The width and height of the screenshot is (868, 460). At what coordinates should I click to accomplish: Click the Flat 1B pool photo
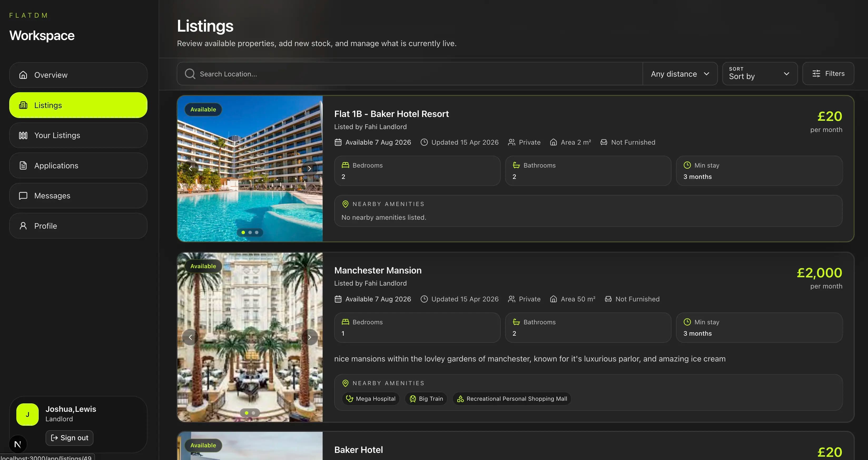tap(250, 169)
